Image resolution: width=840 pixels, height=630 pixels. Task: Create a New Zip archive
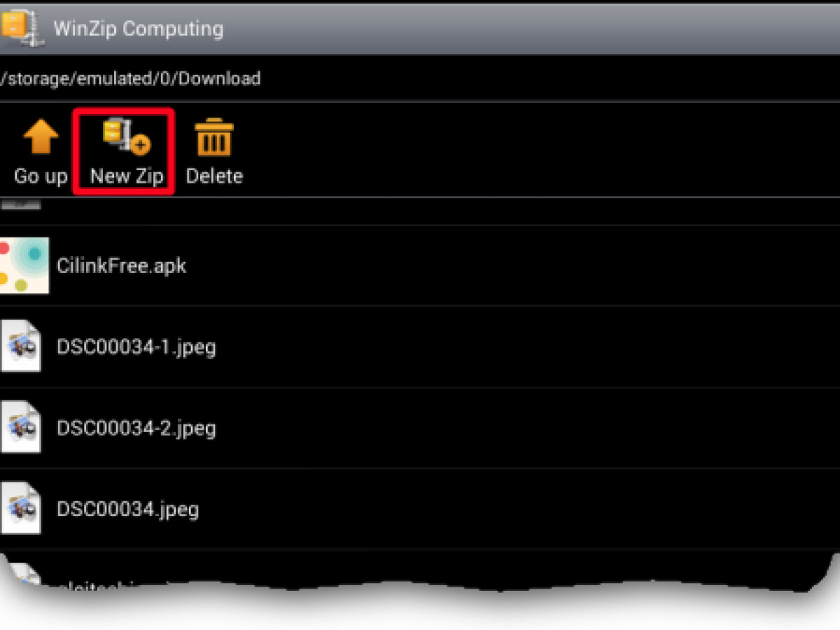point(123,151)
